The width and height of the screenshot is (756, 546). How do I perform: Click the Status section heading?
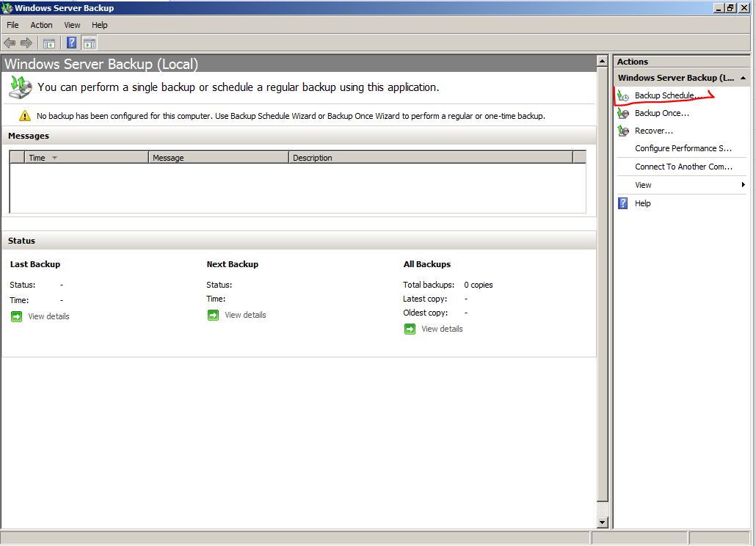pos(22,241)
